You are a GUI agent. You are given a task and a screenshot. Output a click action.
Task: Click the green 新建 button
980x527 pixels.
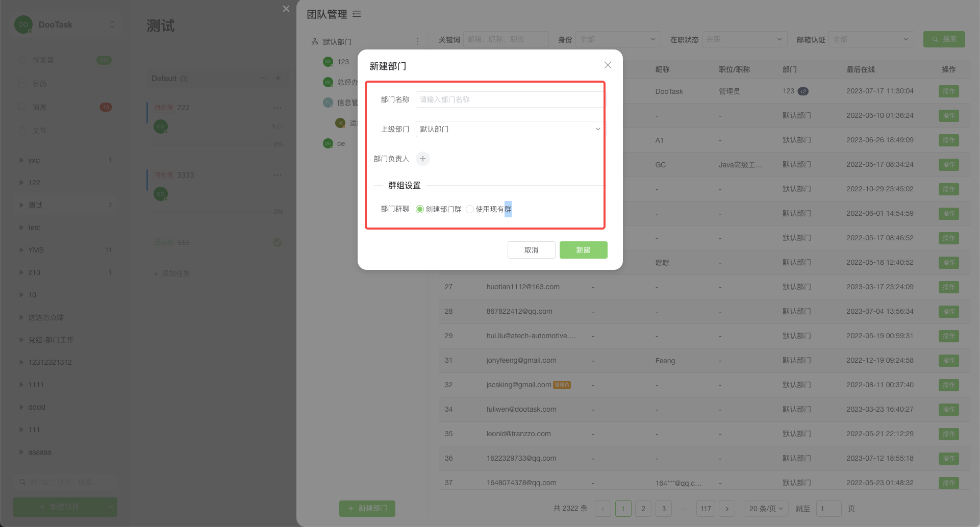coord(583,250)
